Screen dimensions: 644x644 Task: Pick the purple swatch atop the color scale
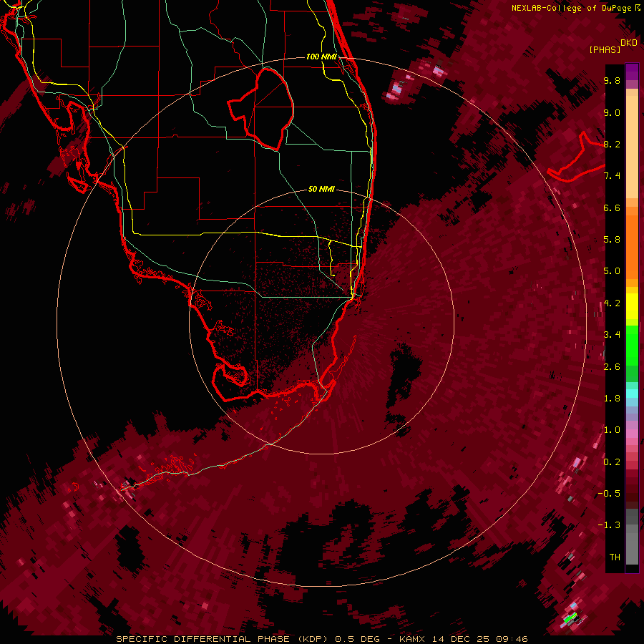point(632,72)
